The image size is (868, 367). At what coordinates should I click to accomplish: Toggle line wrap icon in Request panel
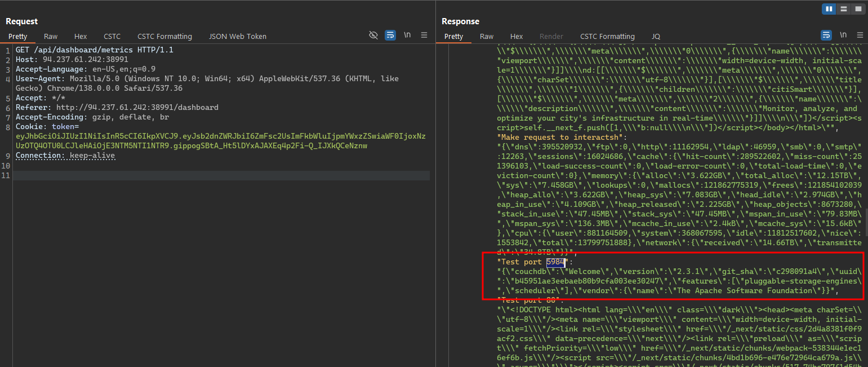pyautogui.click(x=390, y=35)
